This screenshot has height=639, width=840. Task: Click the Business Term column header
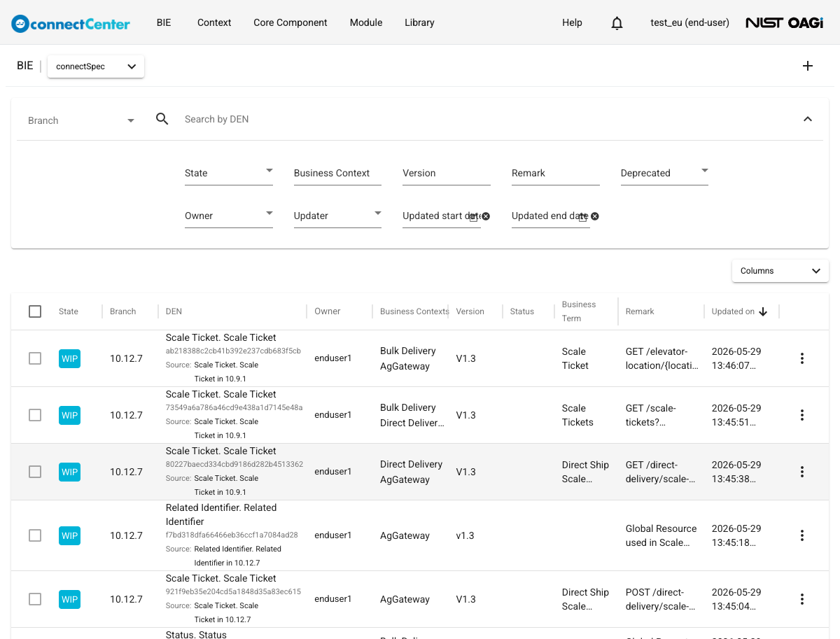[579, 311]
